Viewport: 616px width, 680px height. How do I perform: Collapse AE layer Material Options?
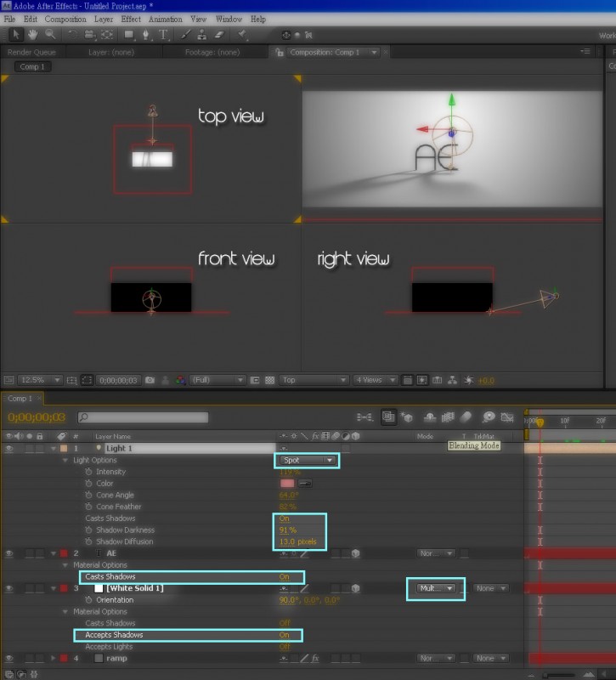pyautogui.click(x=65, y=565)
